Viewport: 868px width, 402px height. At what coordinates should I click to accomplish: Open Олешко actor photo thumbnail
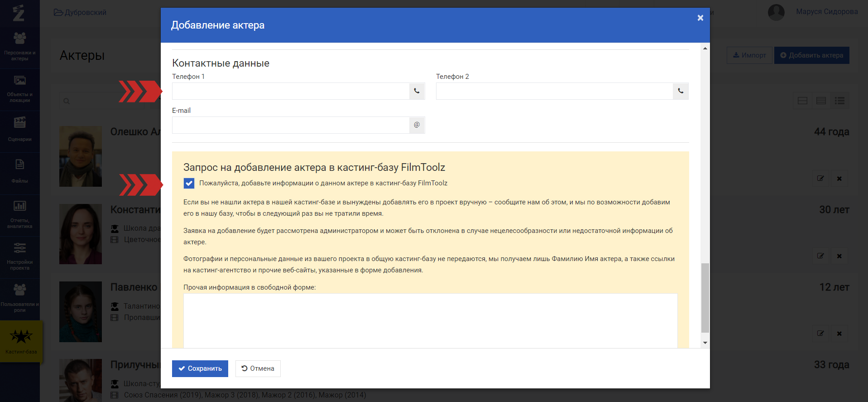pyautogui.click(x=81, y=156)
